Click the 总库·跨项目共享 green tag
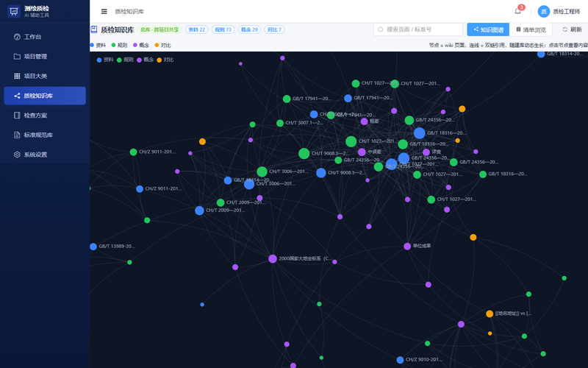The height and width of the screenshot is (368, 588). pyautogui.click(x=159, y=29)
